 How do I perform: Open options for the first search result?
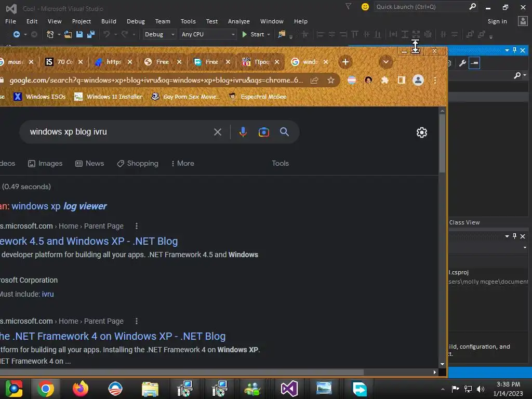point(137,226)
